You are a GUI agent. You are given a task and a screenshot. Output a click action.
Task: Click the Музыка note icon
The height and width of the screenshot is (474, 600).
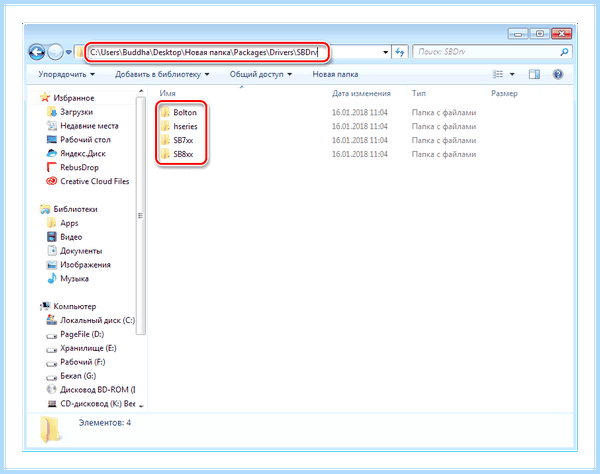pyautogui.click(x=52, y=279)
